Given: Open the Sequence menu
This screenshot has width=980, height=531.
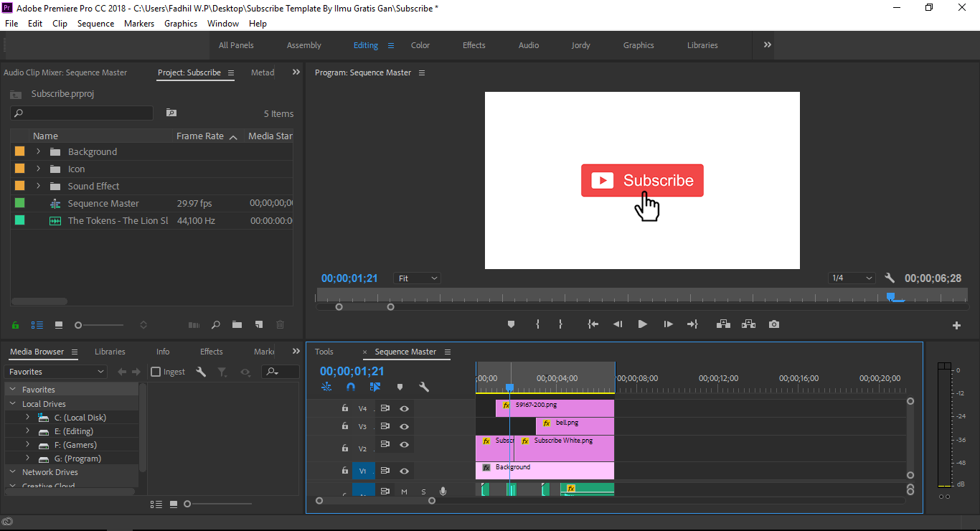Looking at the screenshot, I should pyautogui.click(x=95, y=24).
